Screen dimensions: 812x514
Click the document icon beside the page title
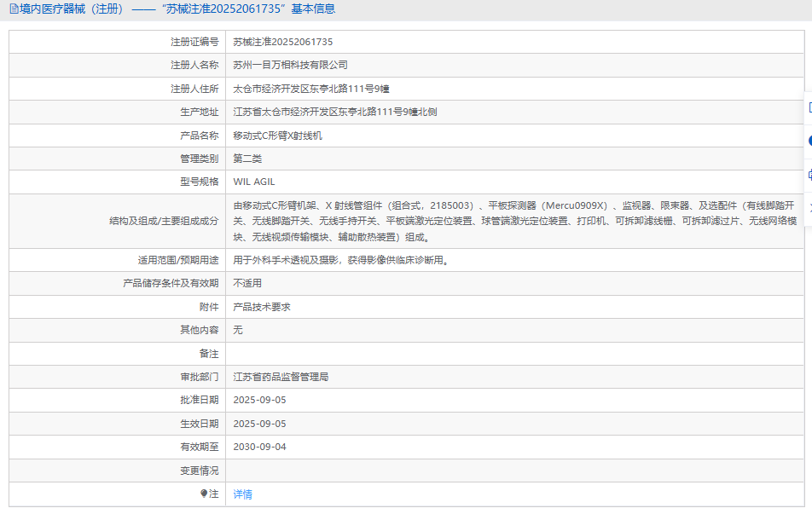point(14,9)
